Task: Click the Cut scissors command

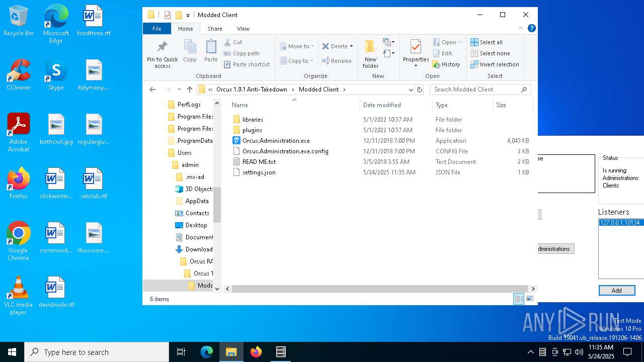Action: pos(233,42)
